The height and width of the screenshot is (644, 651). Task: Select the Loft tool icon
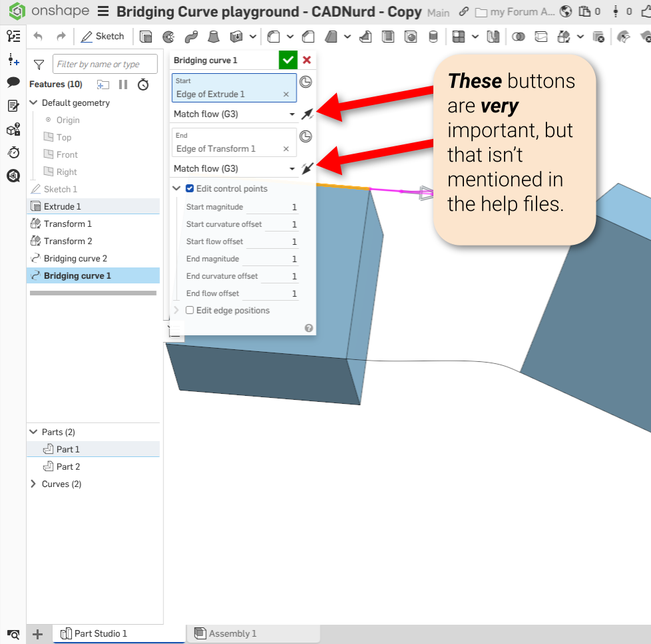[x=214, y=37]
